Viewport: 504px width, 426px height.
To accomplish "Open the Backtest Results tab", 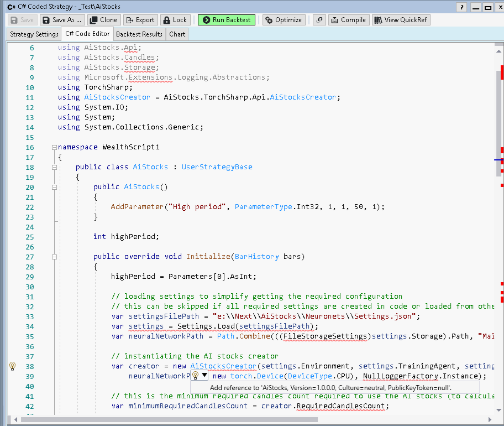I will click(x=139, y=34).
